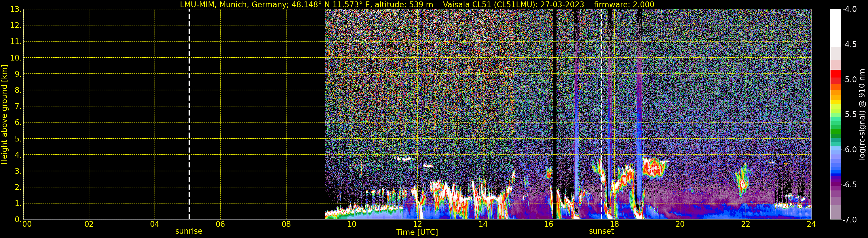This screenshot has width=868, height=238.
Task: Click the time tick label 08
Action: (286, 224)
